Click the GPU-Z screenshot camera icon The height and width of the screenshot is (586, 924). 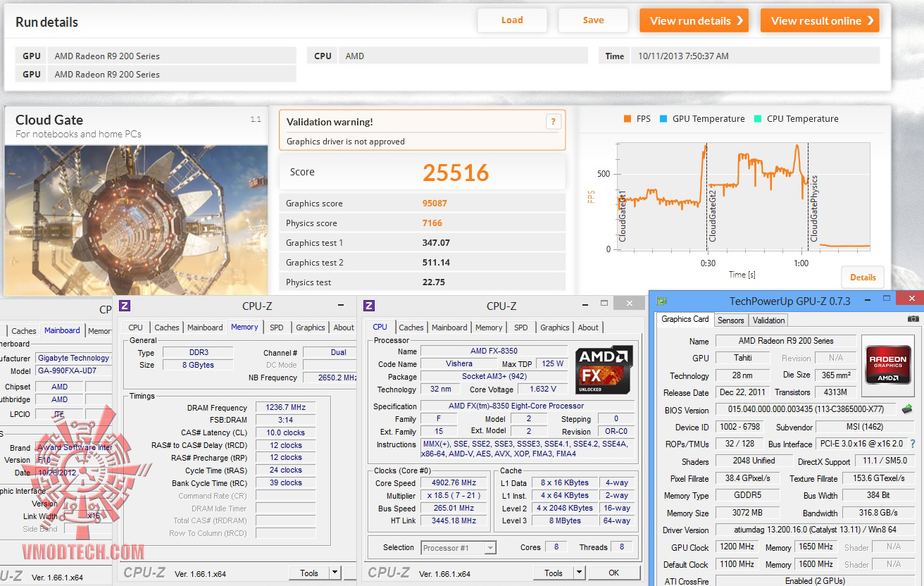point(913,319)
